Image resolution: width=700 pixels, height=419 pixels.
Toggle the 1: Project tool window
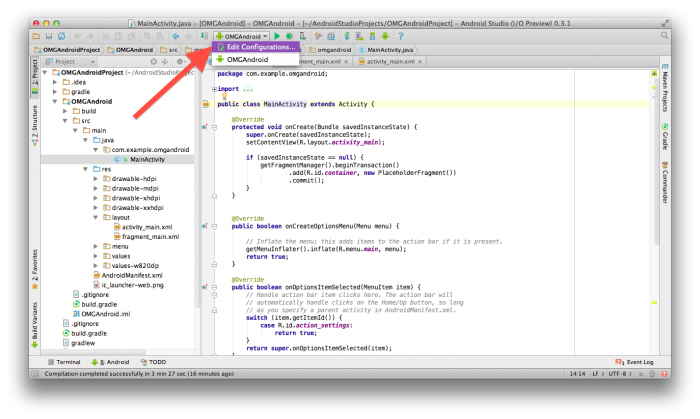click(x=35, y=77)
